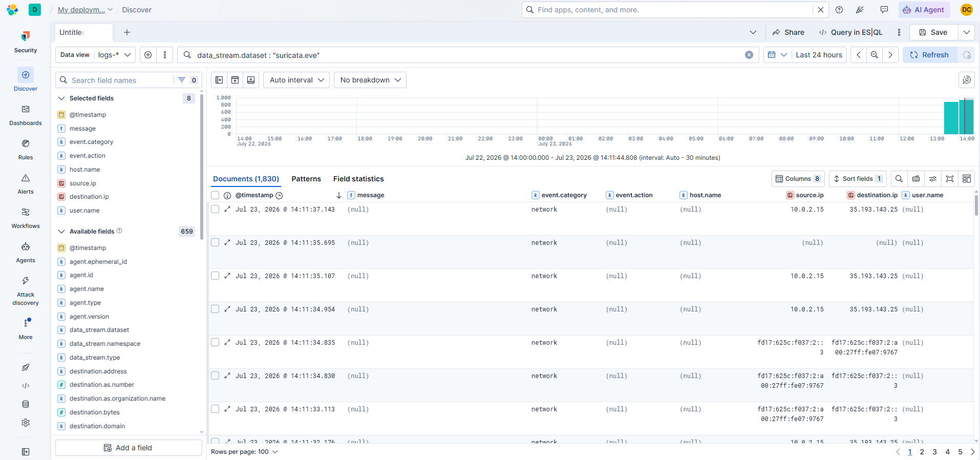Open the My deployment breadcrumb dropdown
The height and width of the screenshot is (460, 980).
click(85, 10)
